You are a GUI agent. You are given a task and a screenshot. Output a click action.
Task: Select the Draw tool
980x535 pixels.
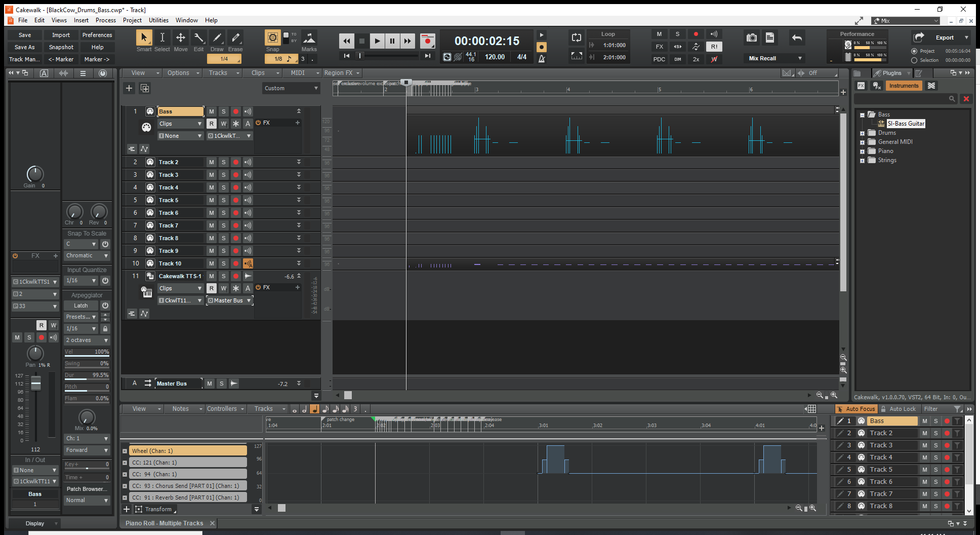[x=217, y=37]
